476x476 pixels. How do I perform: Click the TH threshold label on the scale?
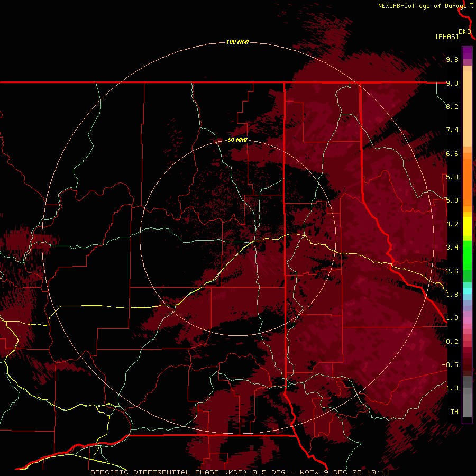pos(454,412)
